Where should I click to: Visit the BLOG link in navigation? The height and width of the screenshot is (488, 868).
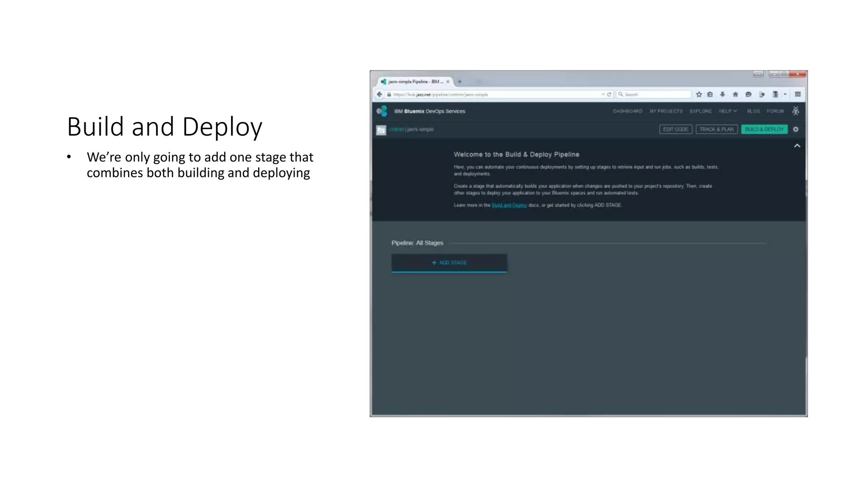click(753, 111)
